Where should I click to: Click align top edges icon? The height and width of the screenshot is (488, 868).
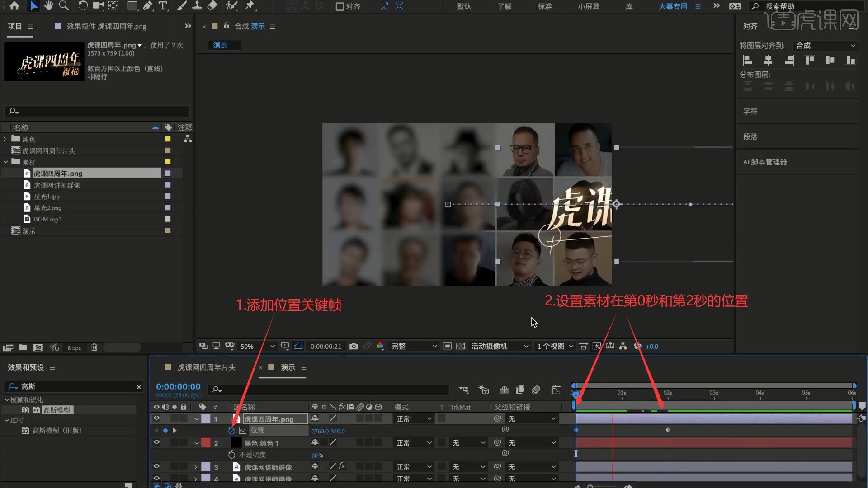click(x=809, y=60)
